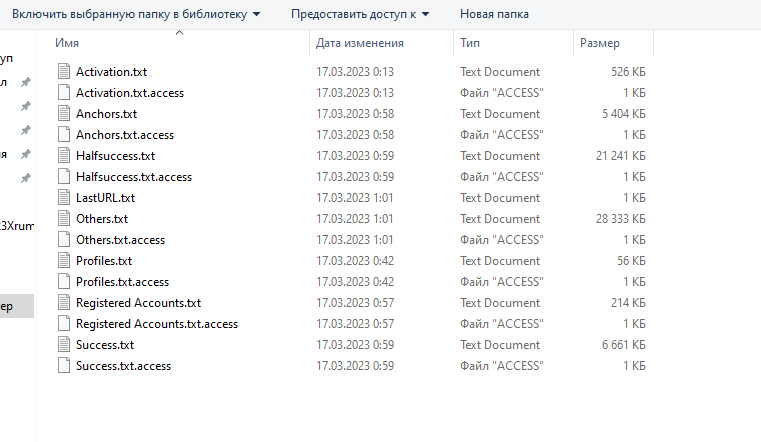Screen dimensions: 761x442
Task: Click the Anchors.txt document icon
Action: pyautogui.click(x=65, y=114)
